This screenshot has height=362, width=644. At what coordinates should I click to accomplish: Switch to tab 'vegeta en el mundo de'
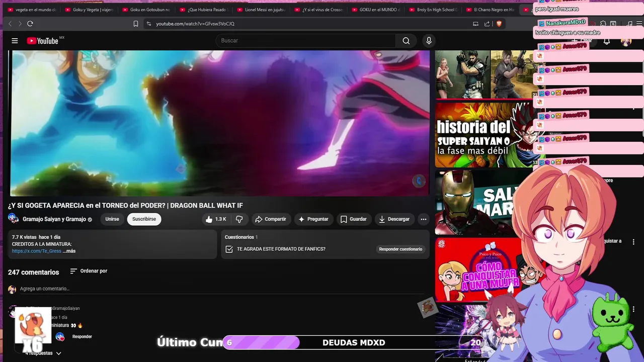[x=31, y=10]
